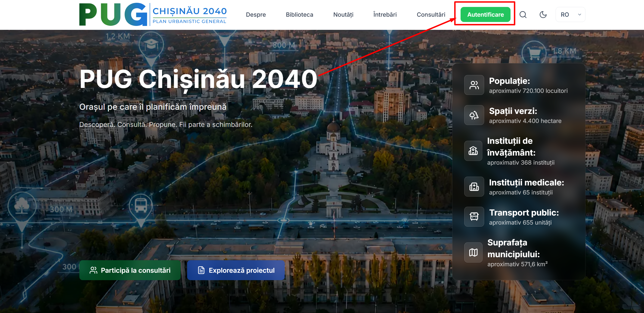This screenshot has height=313, width=644.
Task: Click the Spații verzi: label
Action: 513,111
